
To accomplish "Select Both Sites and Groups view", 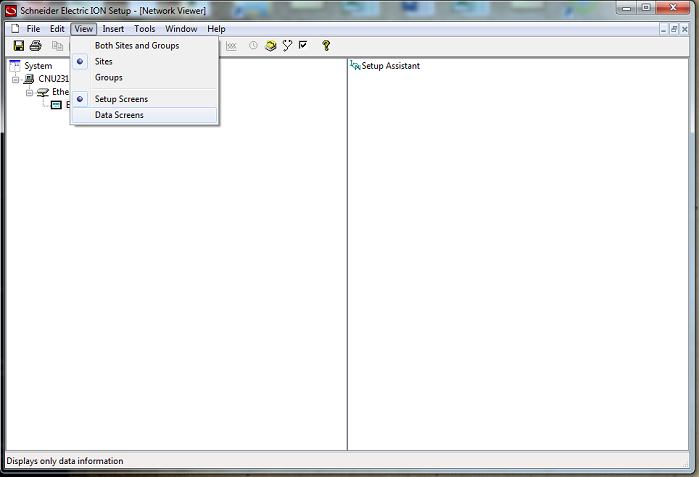I will coord(144,45).
